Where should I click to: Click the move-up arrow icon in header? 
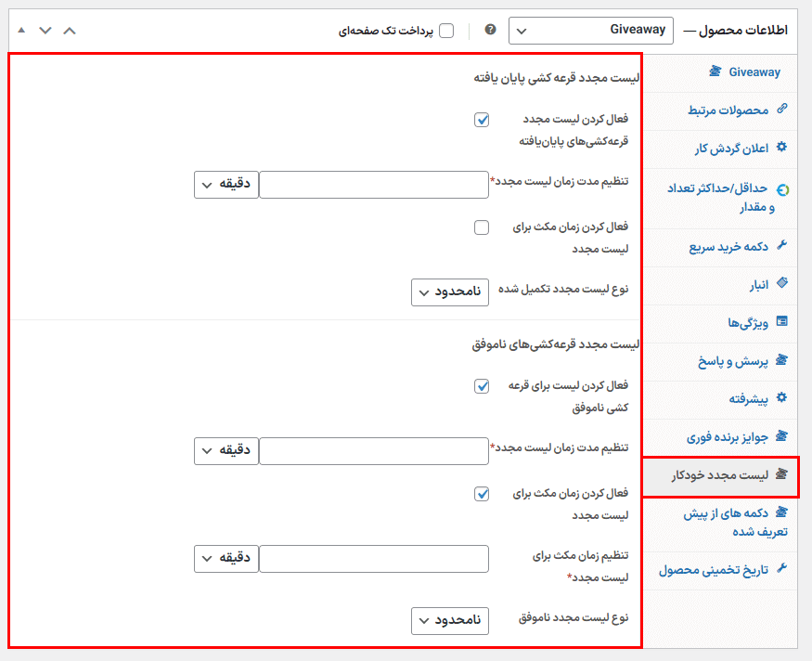point(70,31)
